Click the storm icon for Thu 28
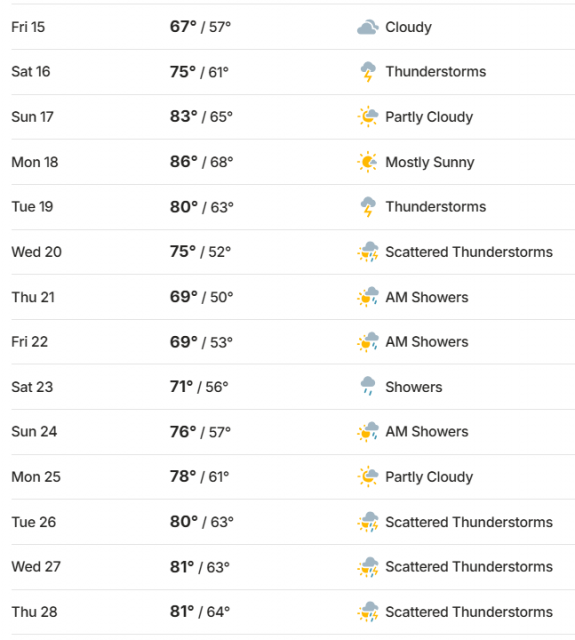Image resolution: width=575 pixels, height=640 pixels. 368,612
